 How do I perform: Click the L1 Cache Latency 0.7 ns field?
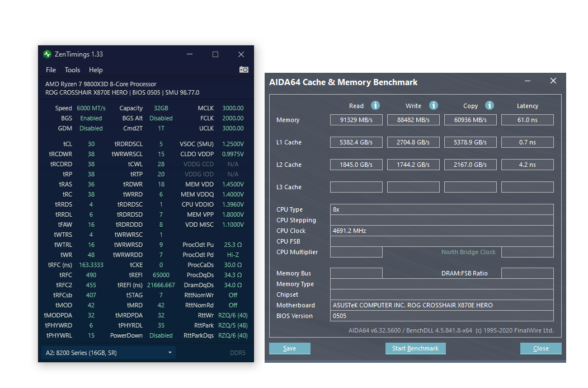527,143
